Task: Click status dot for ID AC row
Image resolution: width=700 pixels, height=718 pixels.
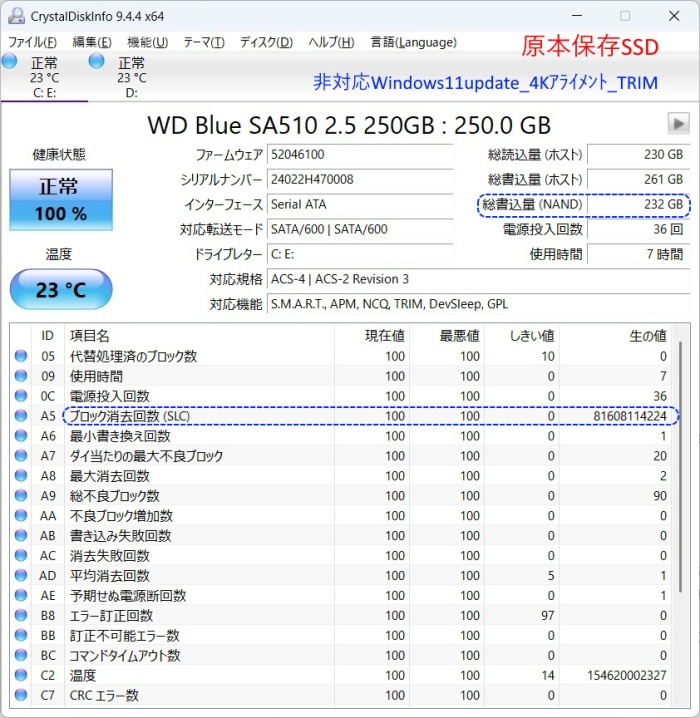Action: pos(21,555)
